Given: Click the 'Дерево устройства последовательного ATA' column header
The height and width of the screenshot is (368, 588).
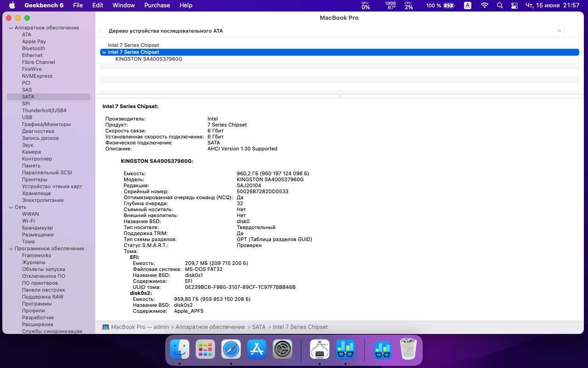Looking at the screenshot, I should click(166, 31).
